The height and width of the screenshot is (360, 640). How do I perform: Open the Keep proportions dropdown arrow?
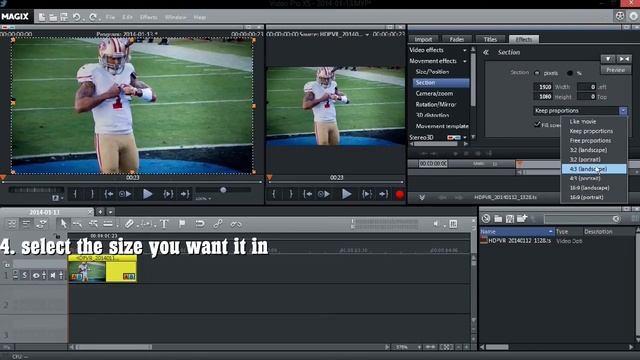pos(623,111)
